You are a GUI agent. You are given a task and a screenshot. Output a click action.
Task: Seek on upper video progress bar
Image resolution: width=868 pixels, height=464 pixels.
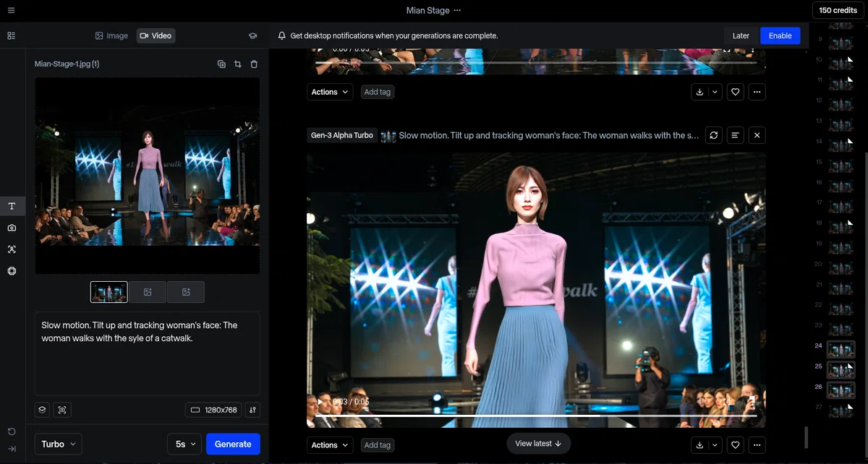point(536,63)
